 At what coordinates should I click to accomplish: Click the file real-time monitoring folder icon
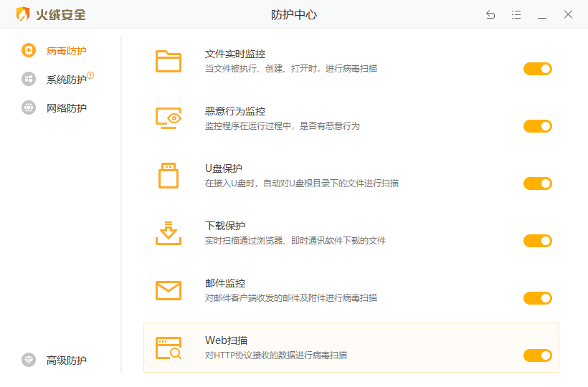coord(169,62)
